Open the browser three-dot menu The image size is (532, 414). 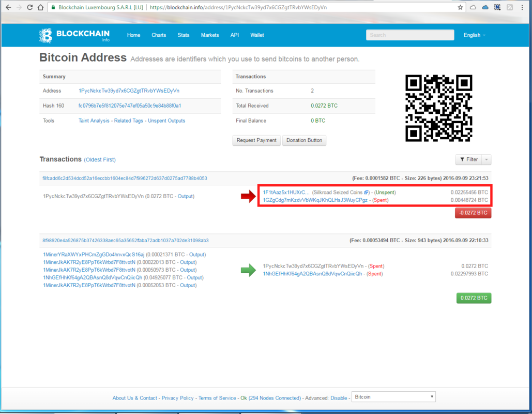(522, 7)
